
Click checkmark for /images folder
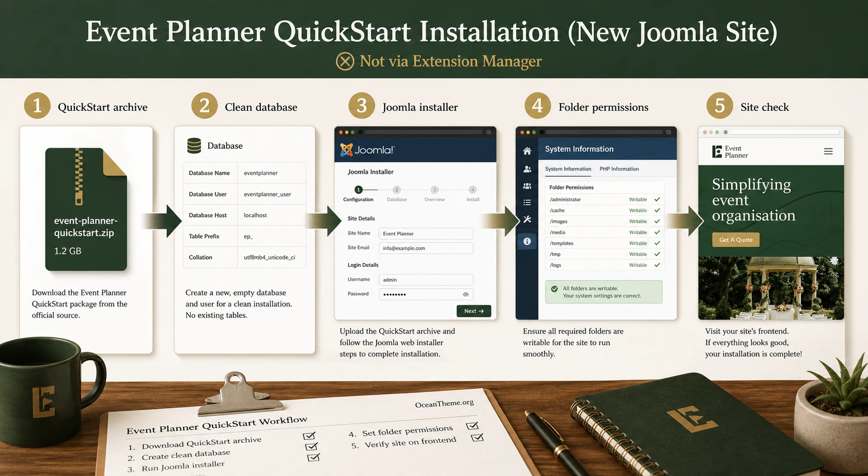tap(657, 221)
